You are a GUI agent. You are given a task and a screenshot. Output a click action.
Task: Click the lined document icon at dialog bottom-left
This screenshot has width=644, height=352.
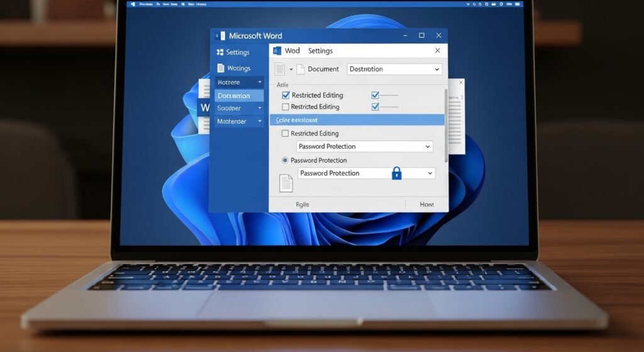click(x=286, y=183)
